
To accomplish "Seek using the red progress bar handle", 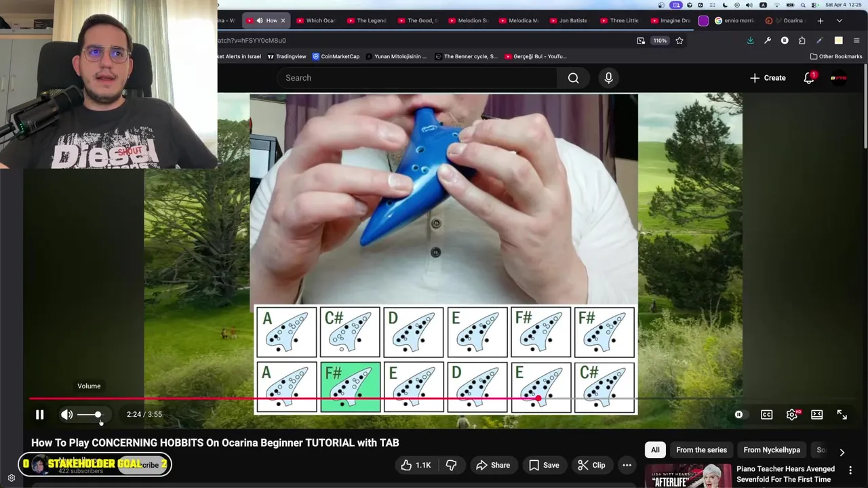I will click(x=538, y=399).
